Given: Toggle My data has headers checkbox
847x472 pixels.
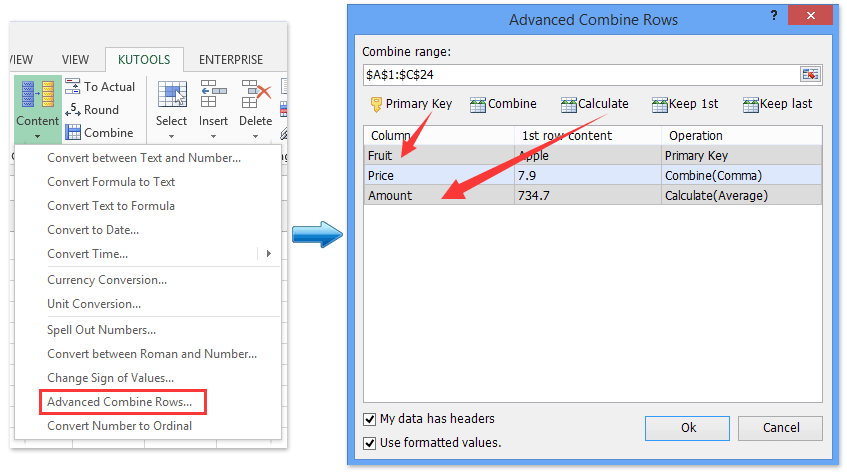Looking at the screenshot, I should (371, 419).
